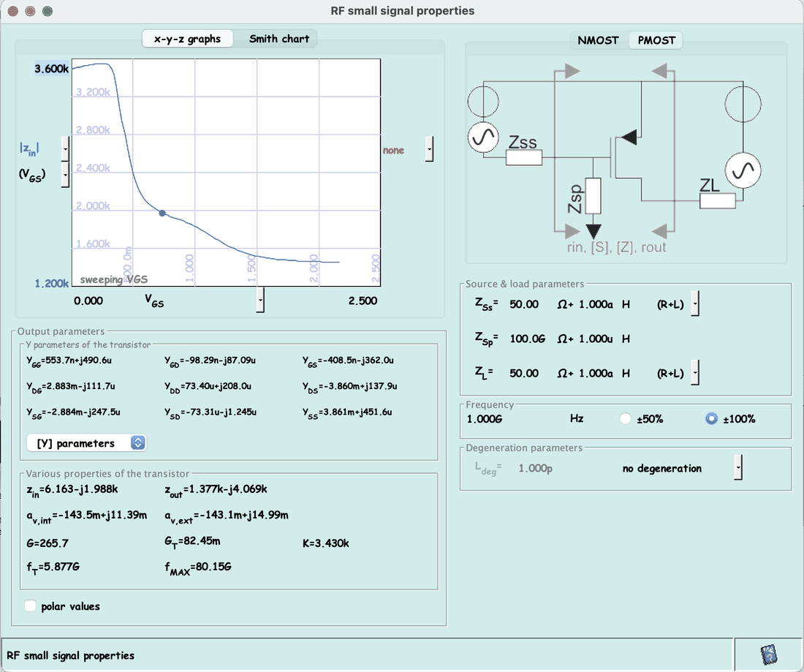Open the VGS x-axis dropdown
804x672 pixels.
click(x=260, y=300)
